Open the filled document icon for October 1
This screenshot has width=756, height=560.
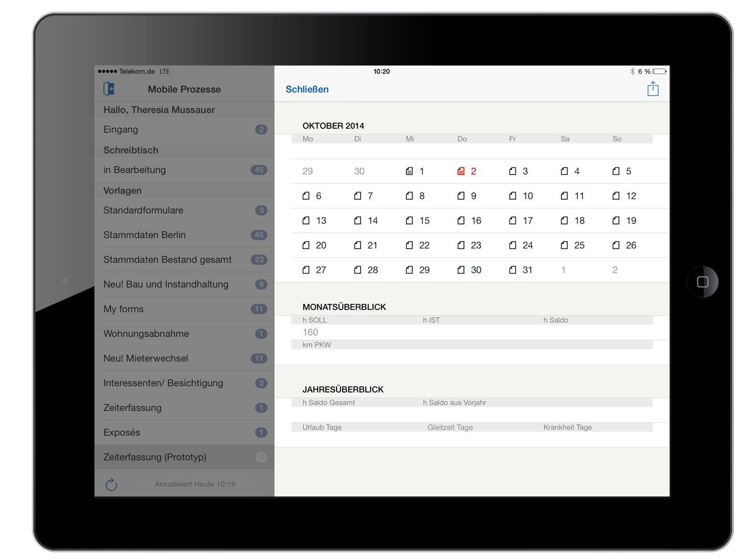pos(409,171)
